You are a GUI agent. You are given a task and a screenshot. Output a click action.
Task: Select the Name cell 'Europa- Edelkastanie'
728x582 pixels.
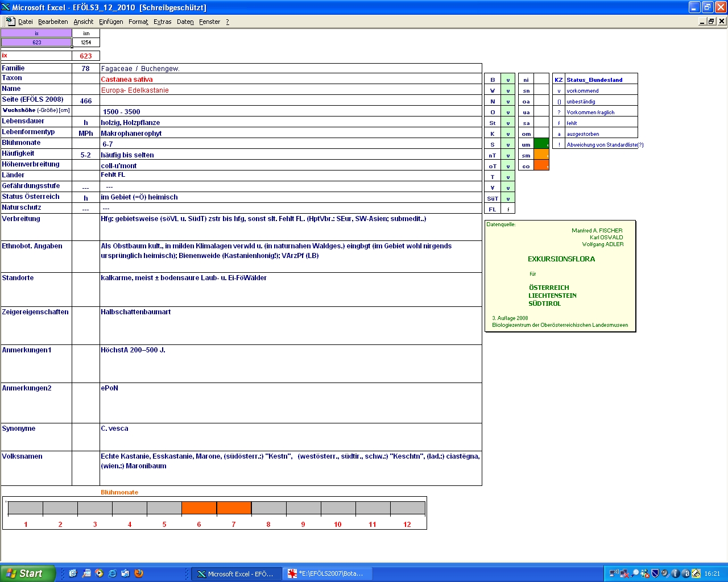point(291,90)
